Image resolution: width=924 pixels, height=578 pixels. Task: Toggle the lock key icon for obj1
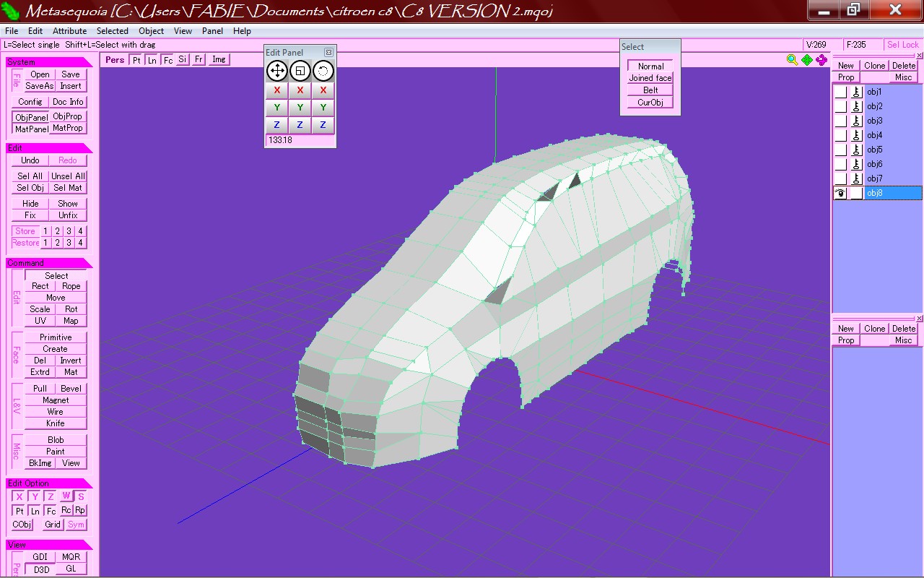pyautogui.click(x=856, y=92)
